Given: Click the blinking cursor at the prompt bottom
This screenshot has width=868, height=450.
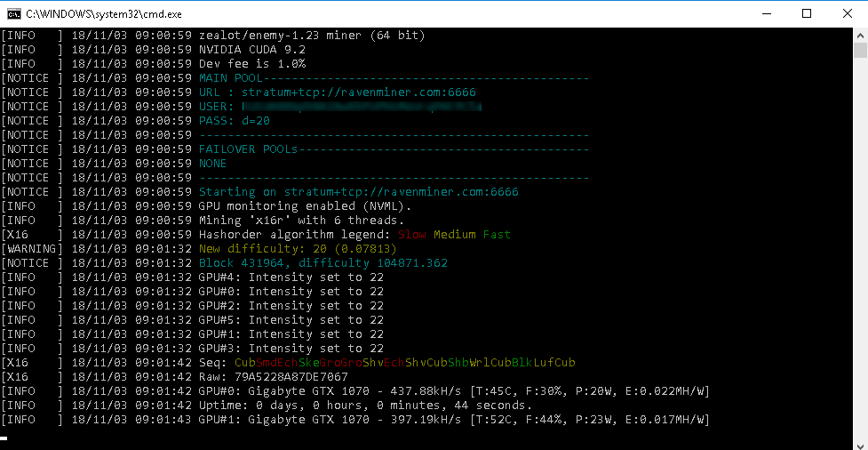Looking at the screenshot, I should coord(4,438).
